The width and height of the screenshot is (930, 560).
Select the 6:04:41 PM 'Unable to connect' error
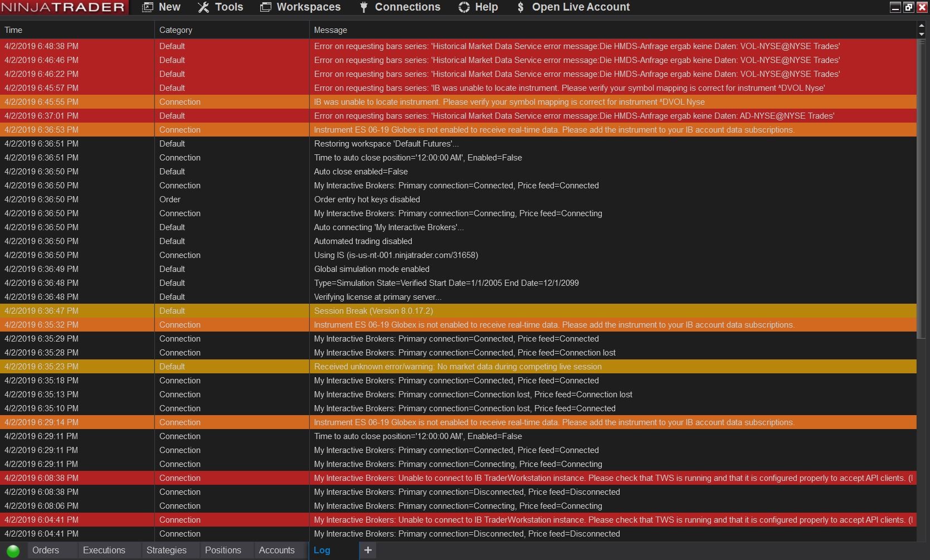coord(458,520)
